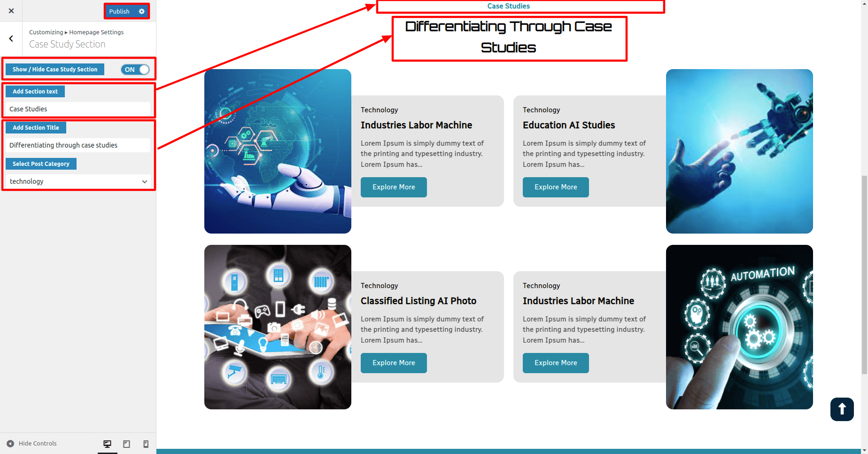Close the customizer with the X icon
The width and height of the screenshot is (868, 454).
coord(11,11)
